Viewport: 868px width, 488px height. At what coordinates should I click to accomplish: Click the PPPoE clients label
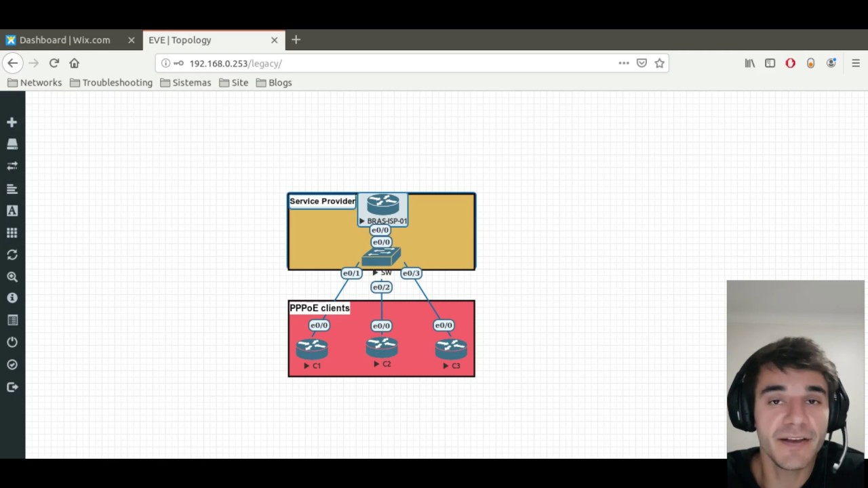click(319, 308)
